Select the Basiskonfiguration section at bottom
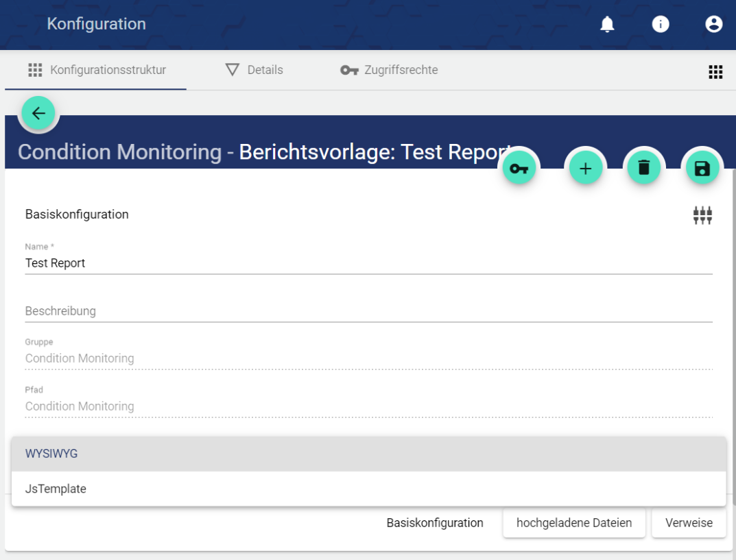The height and width of the screenshot is (560, 736). point(435,523)
